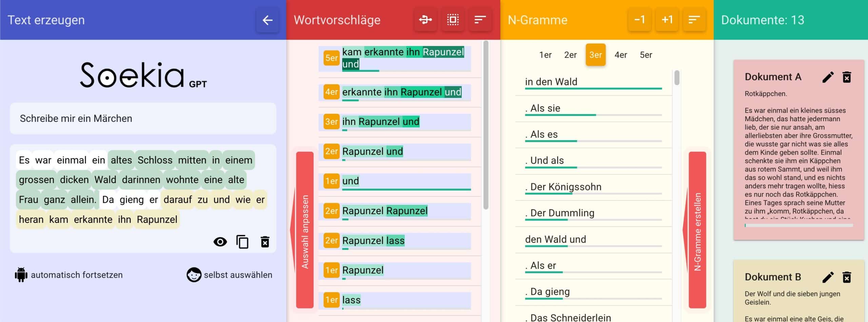
Task: Select the 4er n-gram tab
Action: point(620,55)
